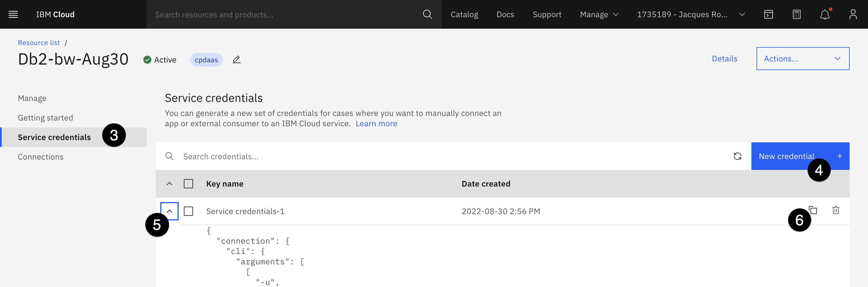This screenshot has height=287, width=868.
Task: Click the date 2022-08-30 2:56 PM
Action: click(501, 211)
